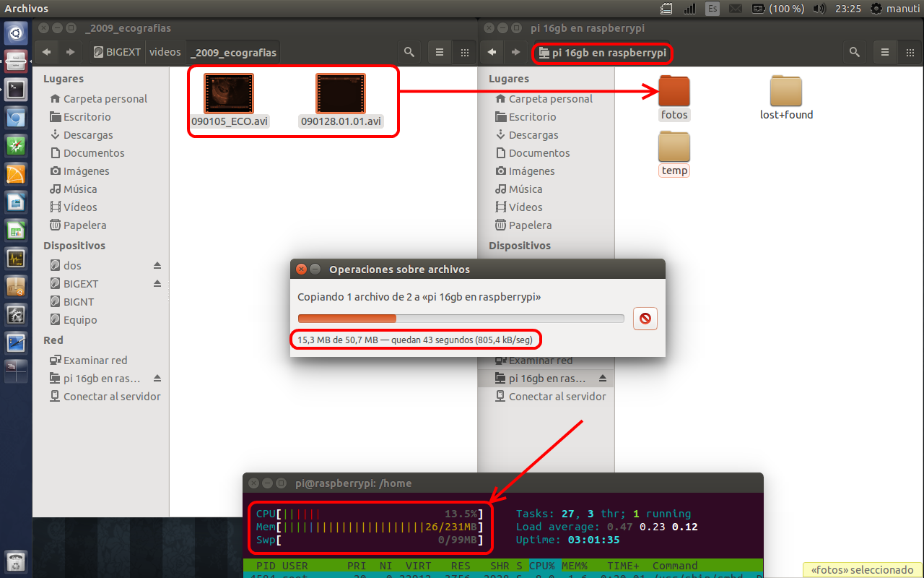Click search icon in left file window
The image size is (924, 578).
click(x=409, y=52)
